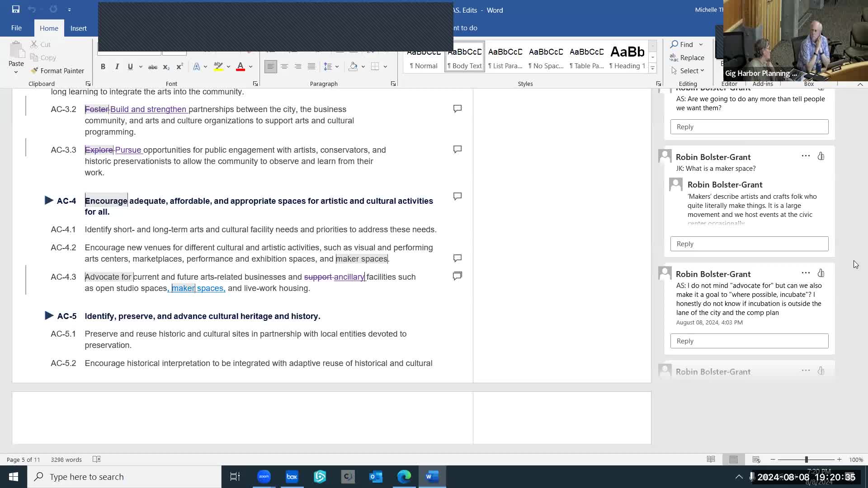This screenshot has width=868, height=488.
Task: Switch to Web Layout view
Action: (x=756, y=460)
